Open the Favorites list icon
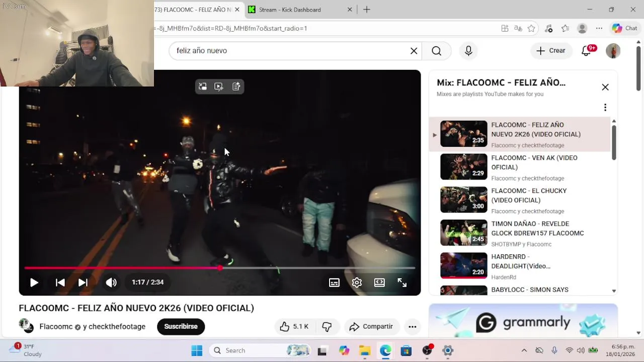 (x=566, y=29)
